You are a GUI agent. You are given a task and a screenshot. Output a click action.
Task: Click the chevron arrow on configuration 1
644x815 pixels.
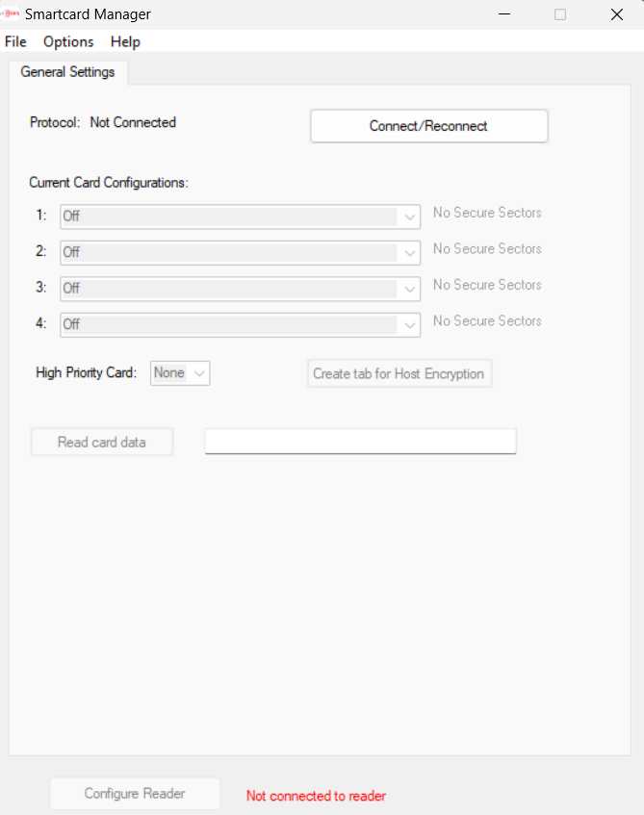(x=408, y=216)
